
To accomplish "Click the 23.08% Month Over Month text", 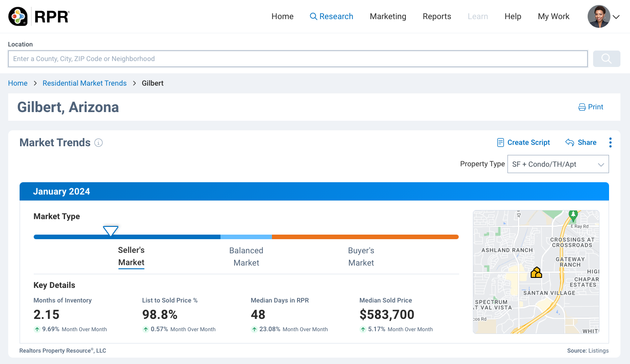I will (x=294, y=329).
